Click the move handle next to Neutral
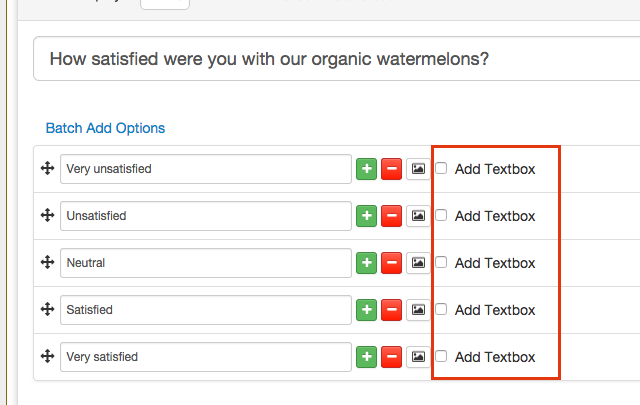The width and height of the screenshot is (640, 405). click(46, 263)
